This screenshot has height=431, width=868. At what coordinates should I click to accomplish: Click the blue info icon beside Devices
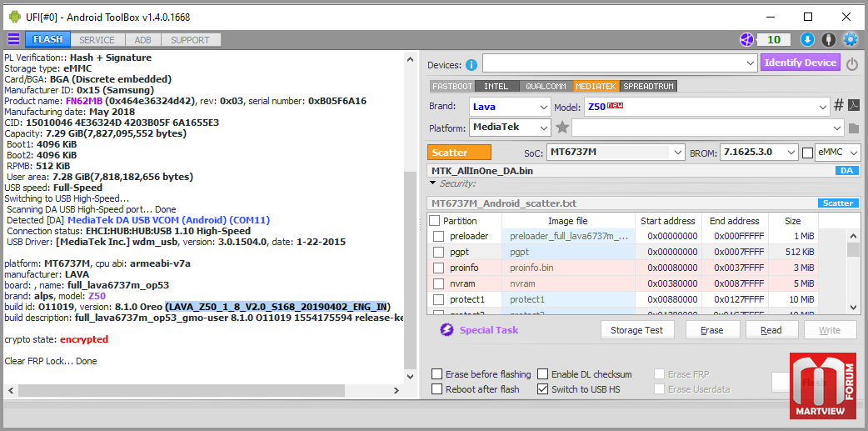tap(471, 65)
